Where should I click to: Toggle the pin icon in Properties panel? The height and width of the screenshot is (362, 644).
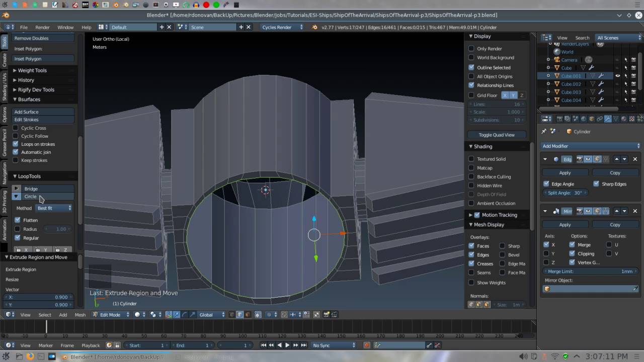(x=544, y=131)
